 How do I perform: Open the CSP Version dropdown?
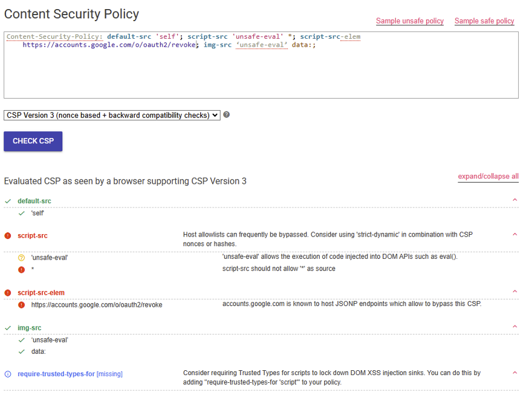[x=112, y=115]
